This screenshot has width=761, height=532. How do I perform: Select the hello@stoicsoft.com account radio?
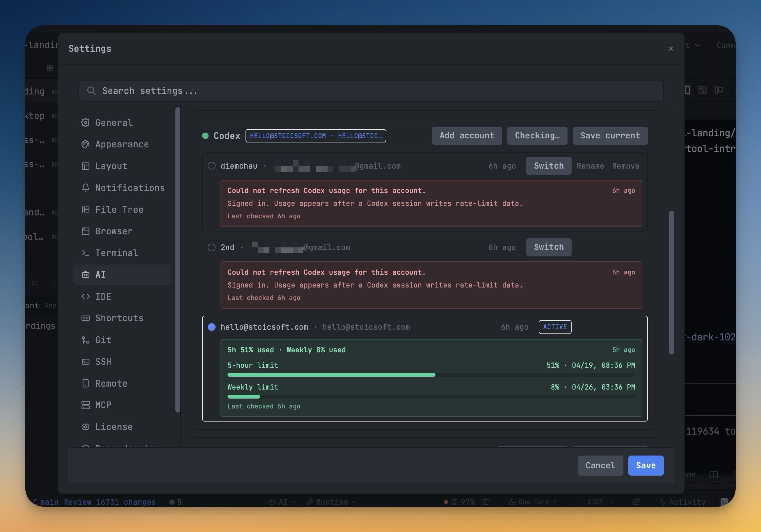tap(211, 327)
